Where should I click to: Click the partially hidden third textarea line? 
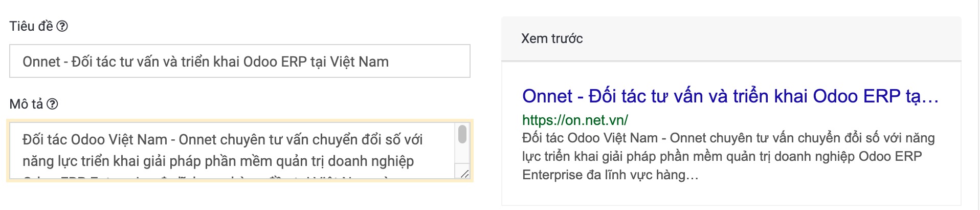pos(205,177)
